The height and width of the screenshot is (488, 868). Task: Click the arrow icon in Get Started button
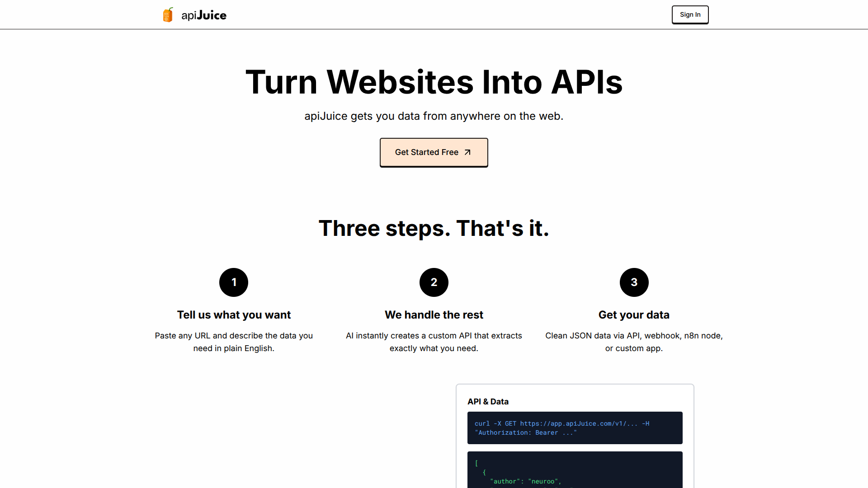click(467, 152)
